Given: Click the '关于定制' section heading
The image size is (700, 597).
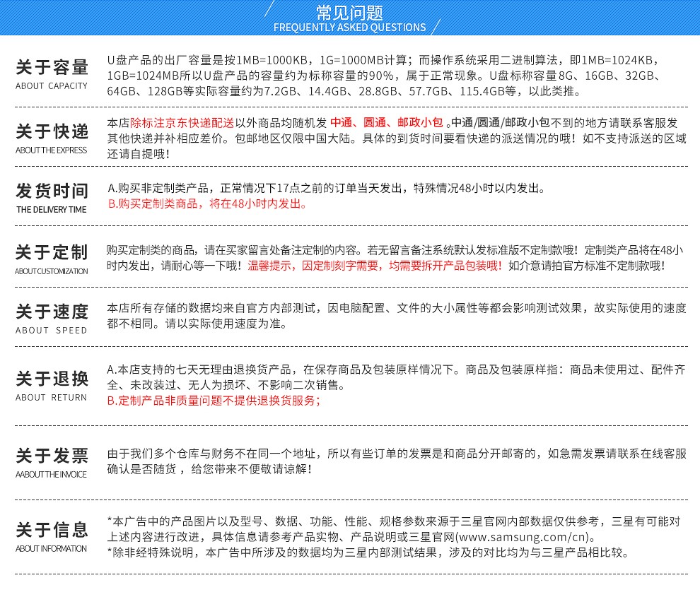Looking at the screenshot, I should pyautogui.click(x=52, y=252).
